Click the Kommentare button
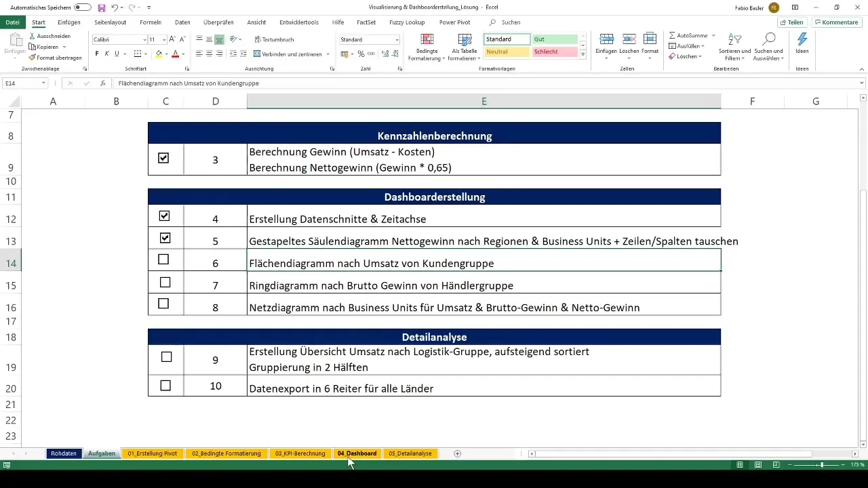868x488 pixels. [x=836, y=22]
